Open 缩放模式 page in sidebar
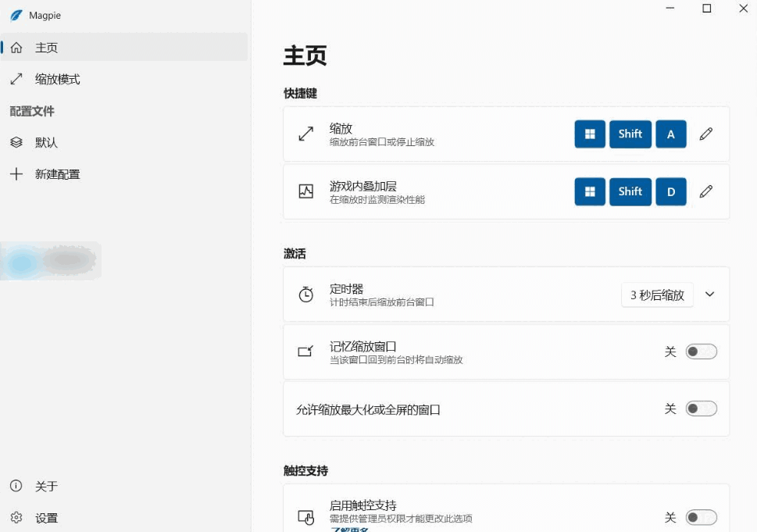Image resolution: width=757 pixels, height=532 pixels. (x=57, y=80)
